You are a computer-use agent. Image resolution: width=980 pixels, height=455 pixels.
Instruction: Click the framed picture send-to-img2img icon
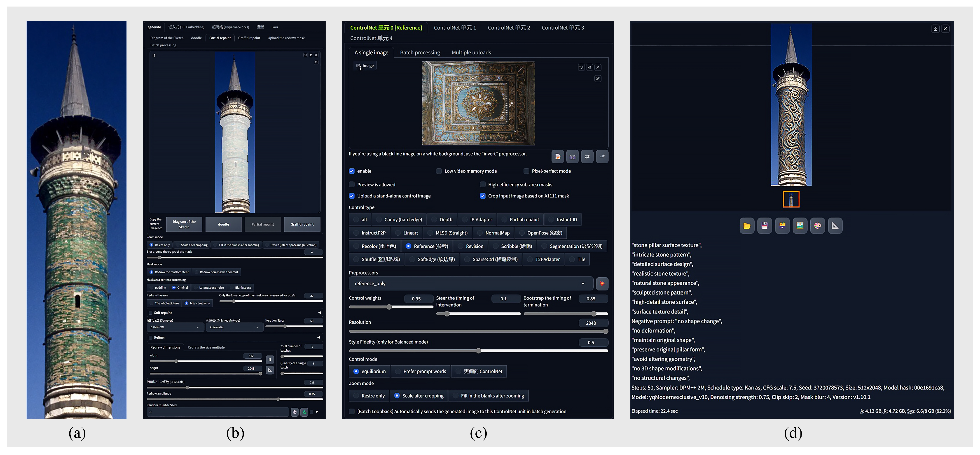point(800,226)
